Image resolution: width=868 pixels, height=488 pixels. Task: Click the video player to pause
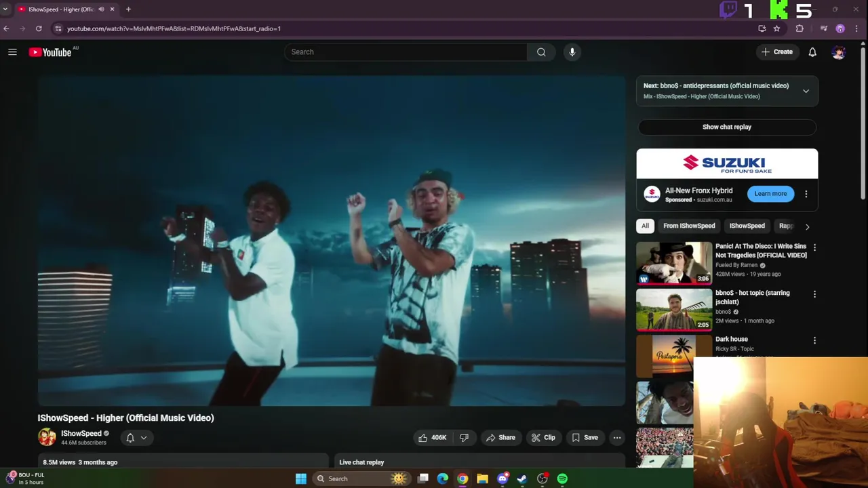tap(332, 241)
